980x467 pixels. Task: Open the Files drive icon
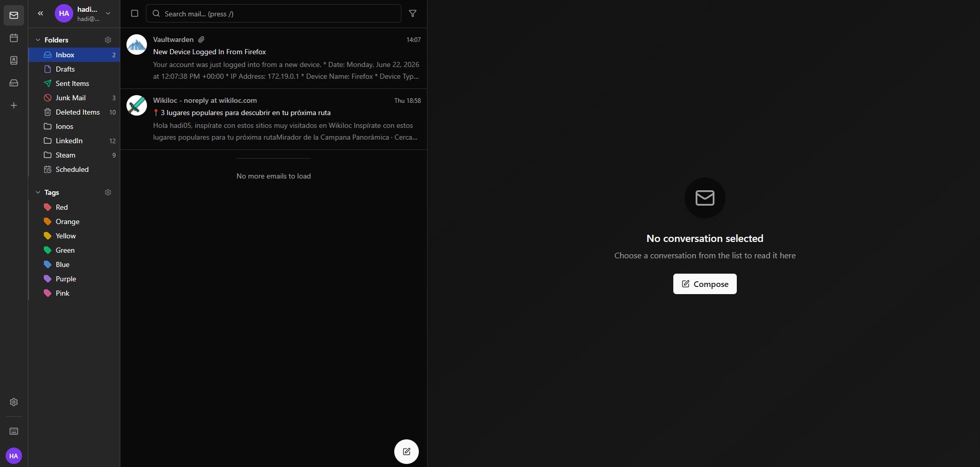click(14, 83)
